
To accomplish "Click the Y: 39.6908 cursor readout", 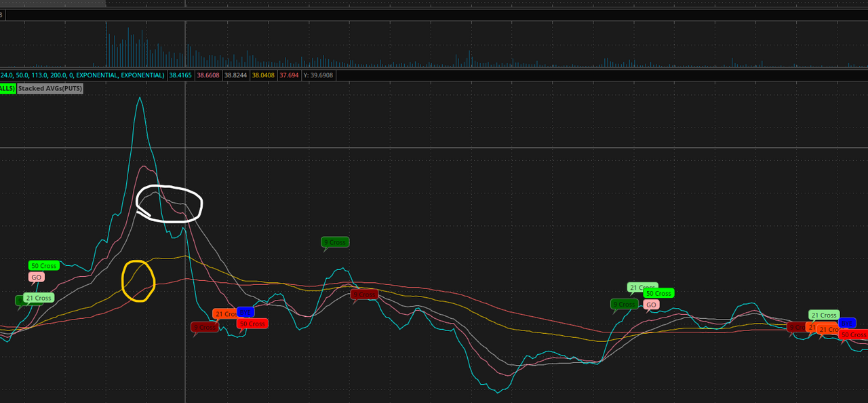I will [317, 75].
